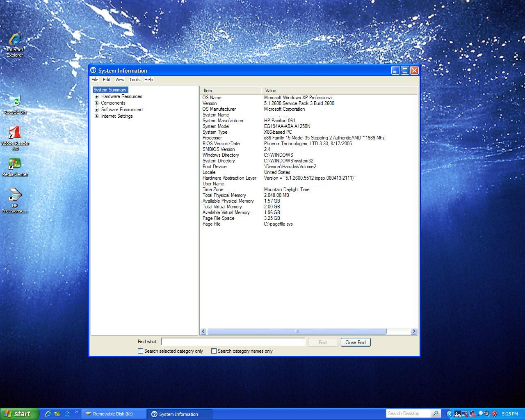Screen dimensions: 525x420
Task: Open the View menu
Action: click(120, 80)
